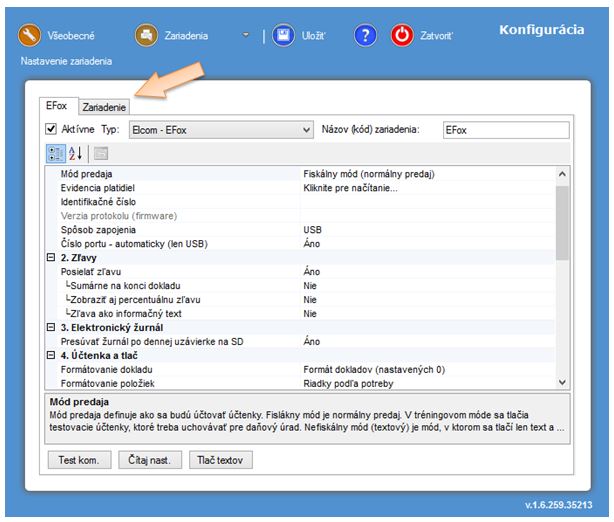Save configuration with Uložiť disk icon
614x522 pixels.
point(284,35)
